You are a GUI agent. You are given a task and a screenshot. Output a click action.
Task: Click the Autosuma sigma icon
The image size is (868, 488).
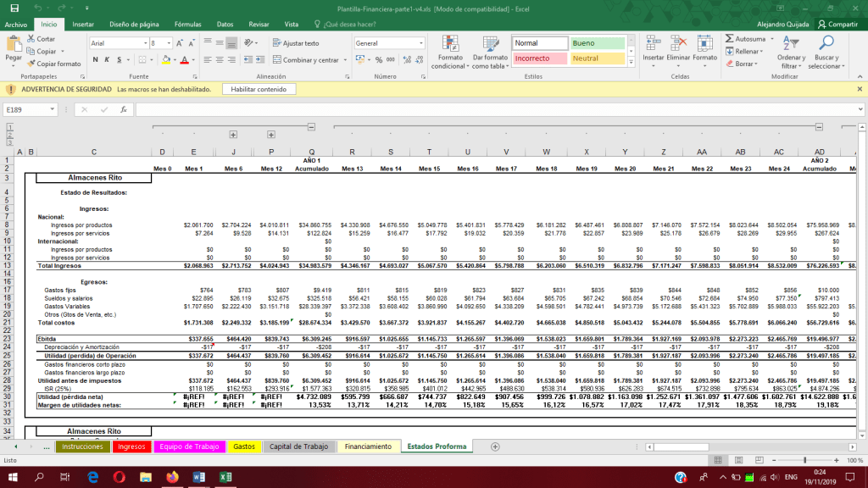731,39
